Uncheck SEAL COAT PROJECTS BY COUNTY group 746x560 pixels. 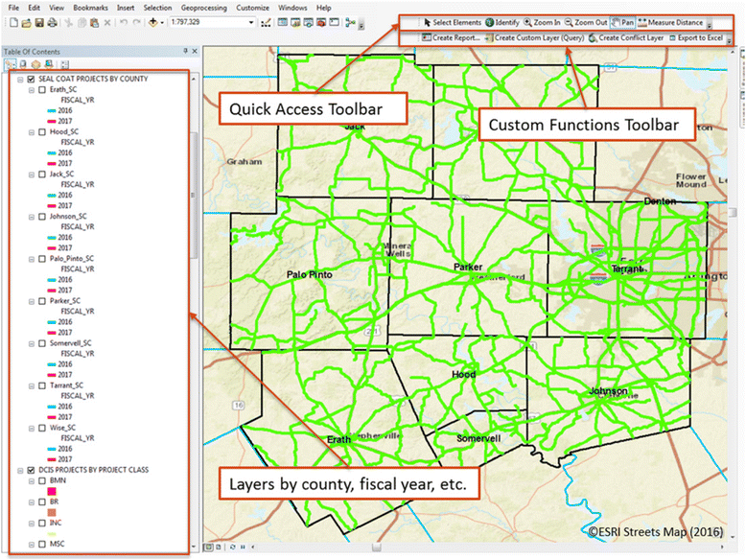31,79
